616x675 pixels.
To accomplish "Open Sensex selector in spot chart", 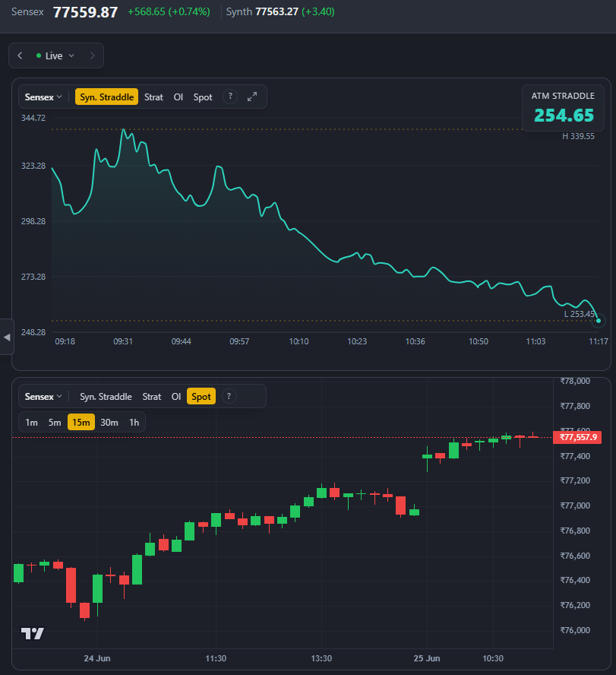I will pyautogui.click(x=43, y=397).
